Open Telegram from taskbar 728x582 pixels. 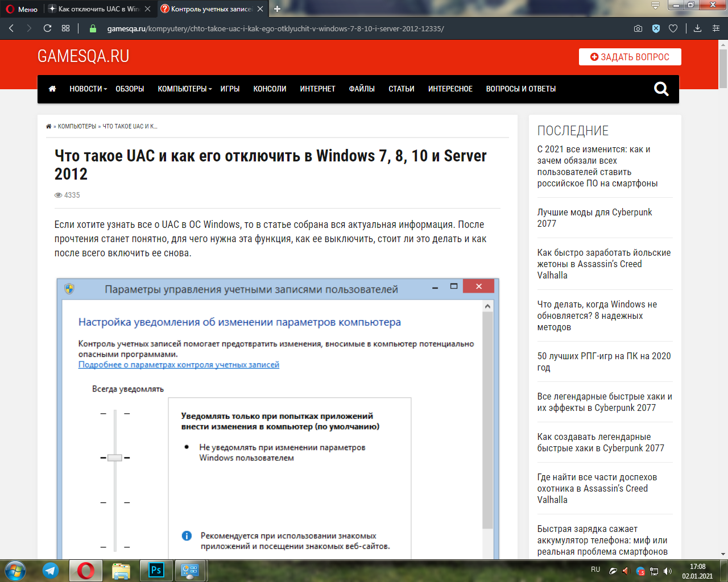pyautogui.click(x=51, y=570)
